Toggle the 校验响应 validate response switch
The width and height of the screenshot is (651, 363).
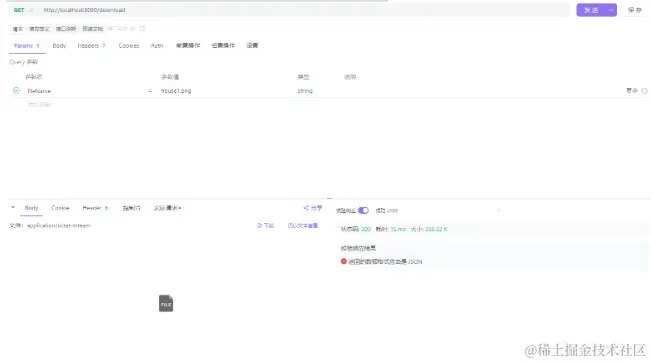click(x=363, y=211)
